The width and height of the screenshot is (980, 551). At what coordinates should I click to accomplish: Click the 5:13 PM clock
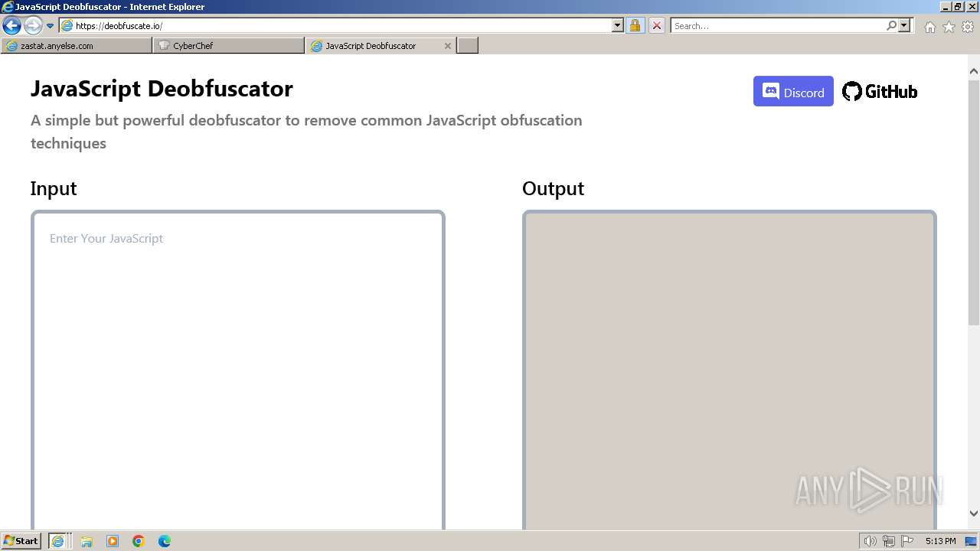click(940, 541)
